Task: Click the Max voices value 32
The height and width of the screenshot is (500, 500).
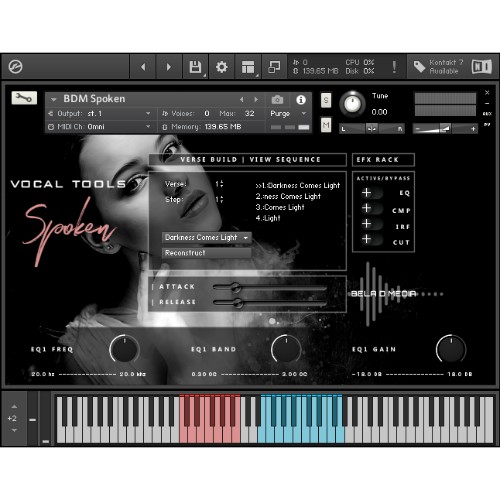Action: click(250, 114)
